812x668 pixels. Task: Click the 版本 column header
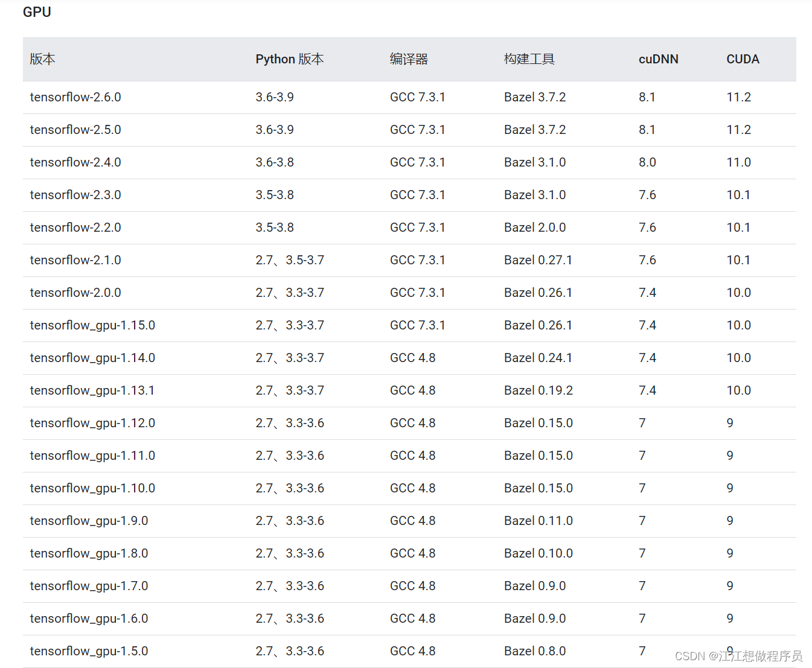[42, 59]
